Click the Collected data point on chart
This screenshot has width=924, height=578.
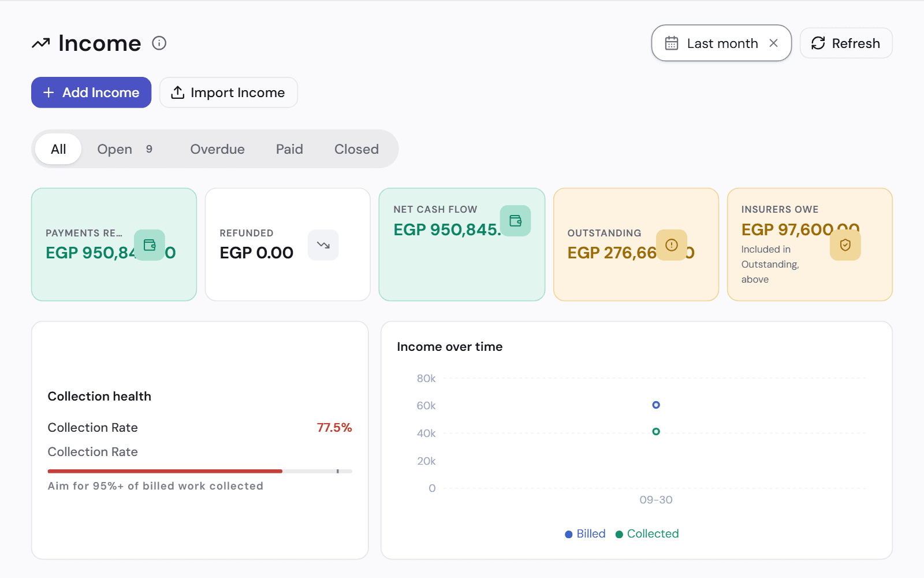[656, 432]
